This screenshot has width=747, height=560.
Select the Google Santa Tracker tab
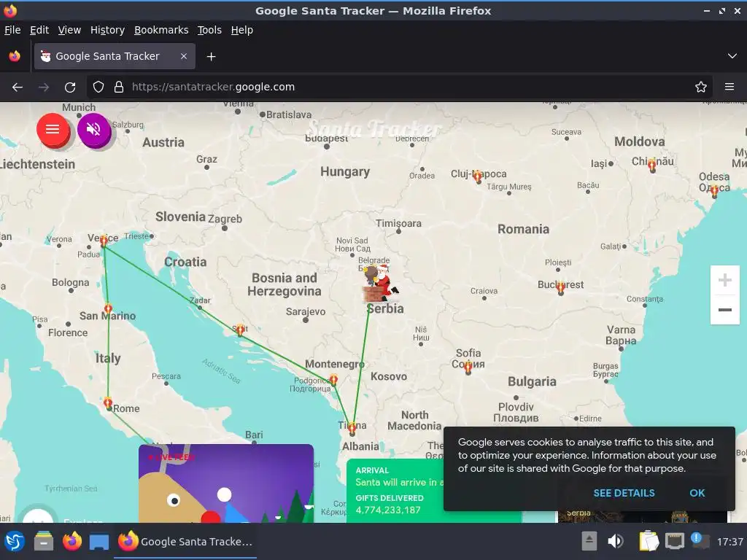click(115, 56)
